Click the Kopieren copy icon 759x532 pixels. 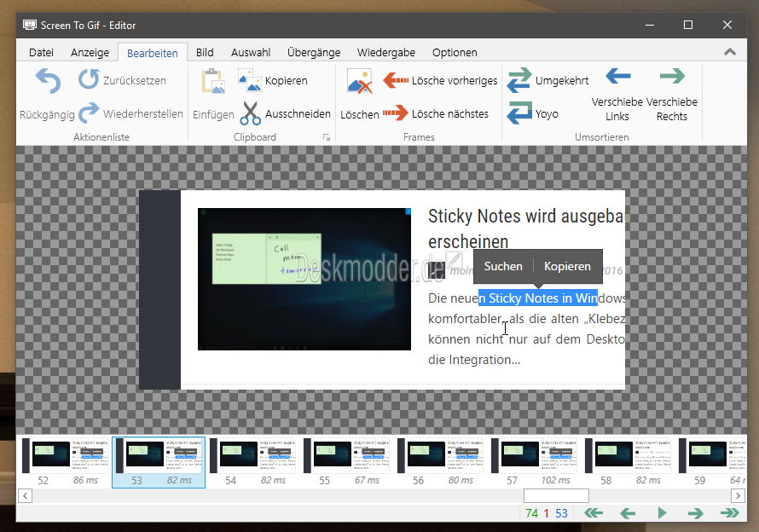pos(250,80)
